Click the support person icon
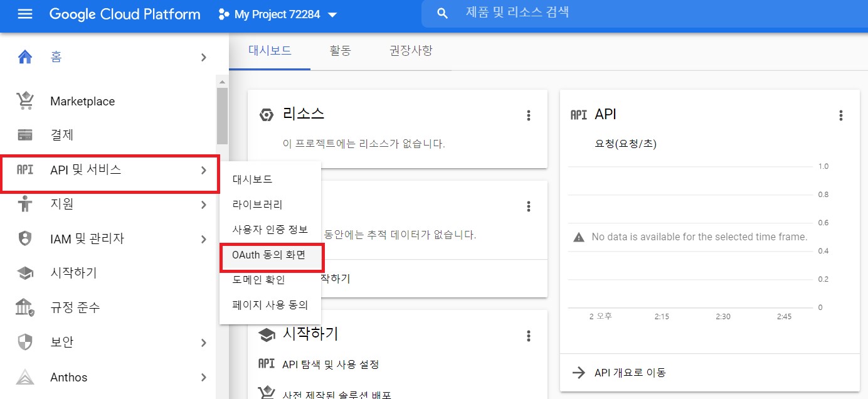Viewport: 868px width, 399px height. tap(25, 204)
